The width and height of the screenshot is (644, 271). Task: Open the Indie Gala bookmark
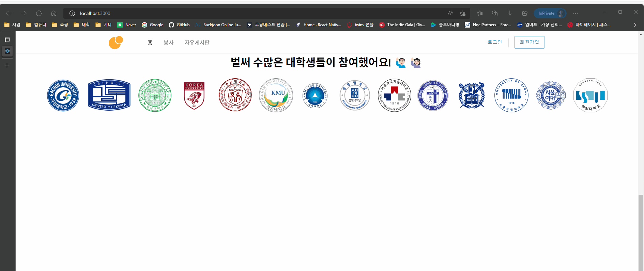[x=402, y=25]
